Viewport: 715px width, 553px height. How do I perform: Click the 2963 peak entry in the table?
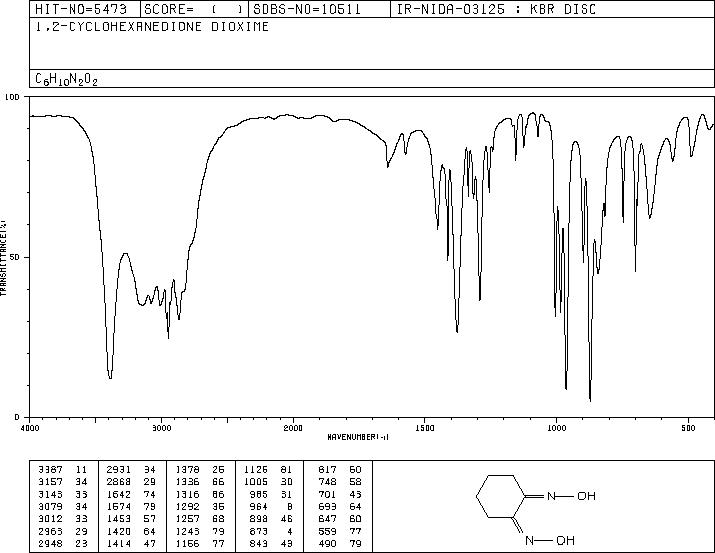[x=62, y=531]
